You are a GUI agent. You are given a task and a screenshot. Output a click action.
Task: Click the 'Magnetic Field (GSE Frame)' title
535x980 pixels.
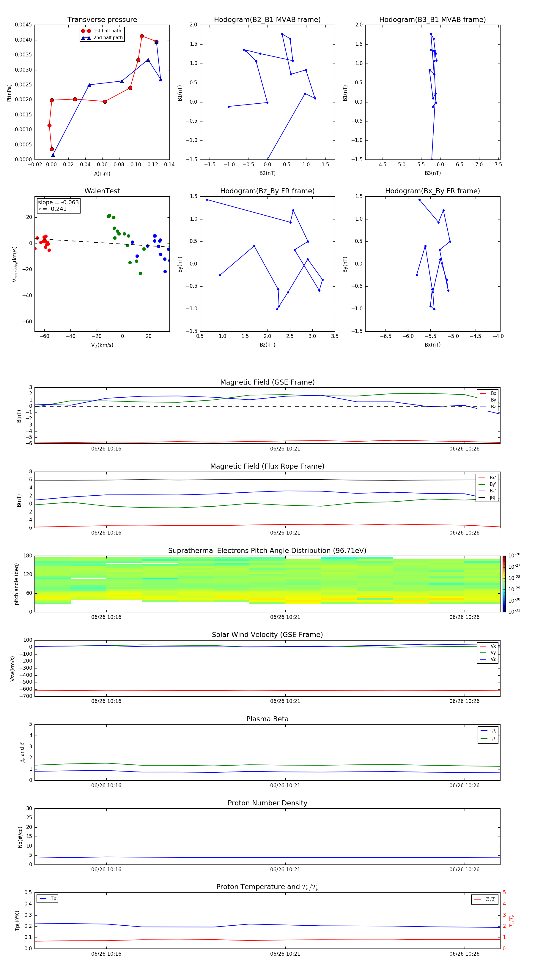(x=267, y=382)
